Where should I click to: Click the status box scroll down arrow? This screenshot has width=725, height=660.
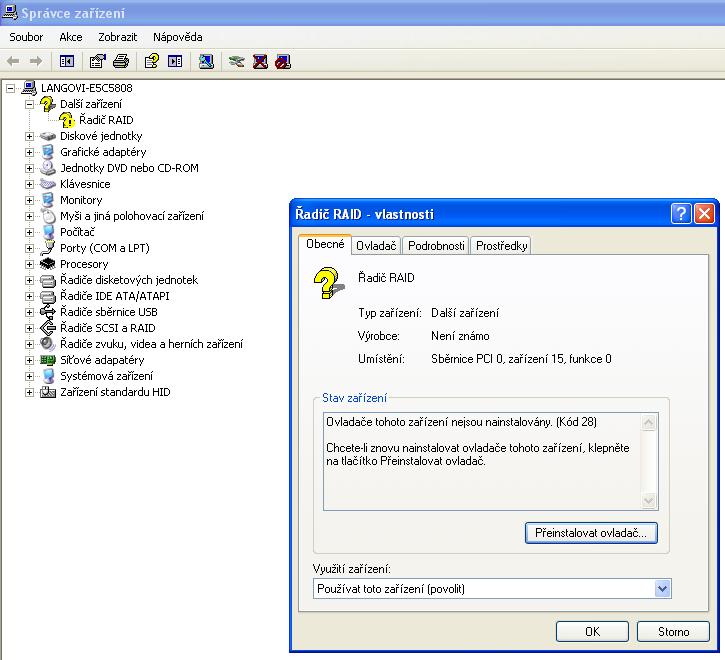649,501
